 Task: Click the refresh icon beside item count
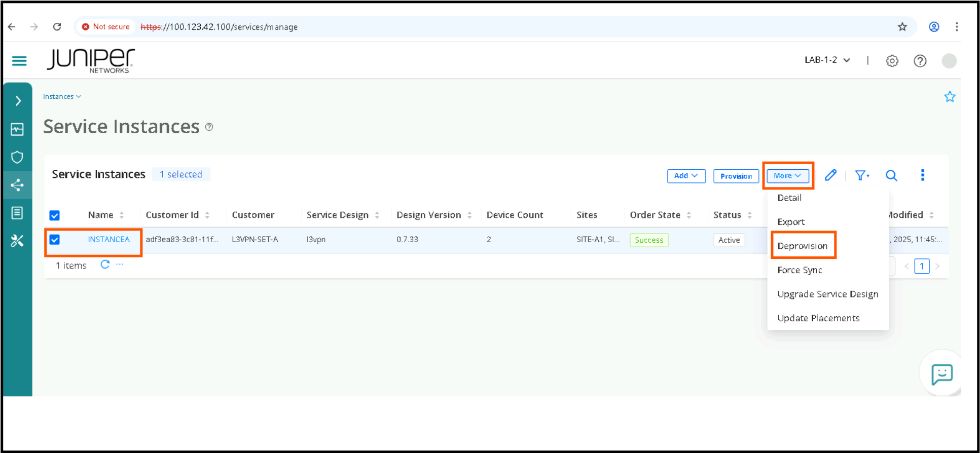[105, 265]
